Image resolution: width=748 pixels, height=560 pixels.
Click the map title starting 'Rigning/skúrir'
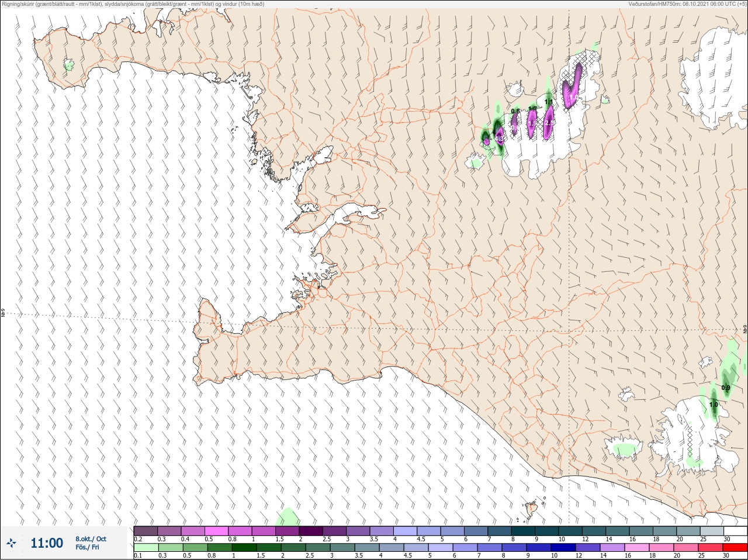click(x=133, y=4)
